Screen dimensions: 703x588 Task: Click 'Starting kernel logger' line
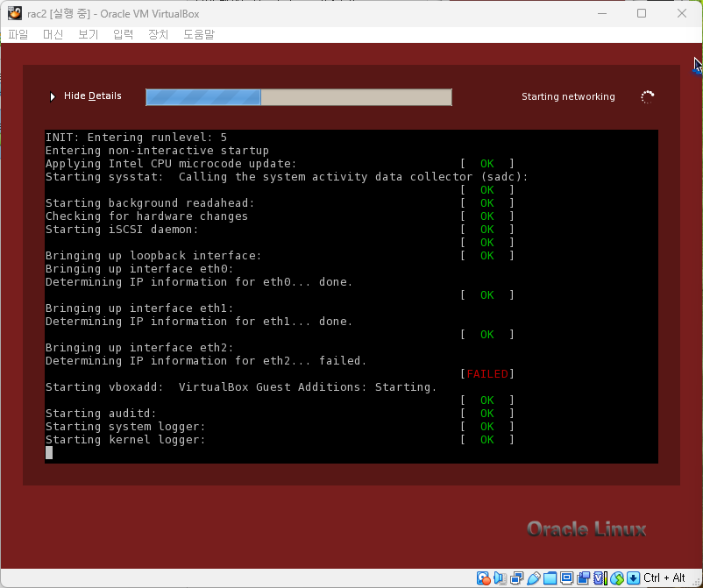(x=125, y=440)
